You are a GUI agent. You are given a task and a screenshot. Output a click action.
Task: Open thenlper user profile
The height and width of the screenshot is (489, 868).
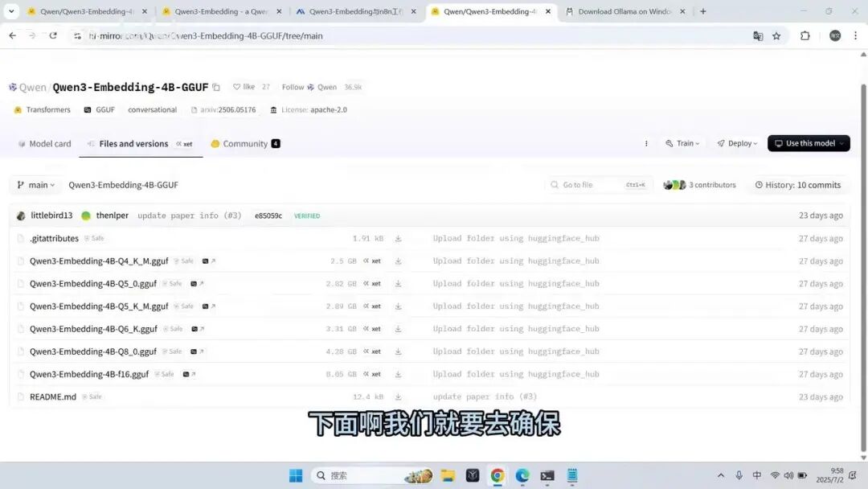[x=112, y=216]
